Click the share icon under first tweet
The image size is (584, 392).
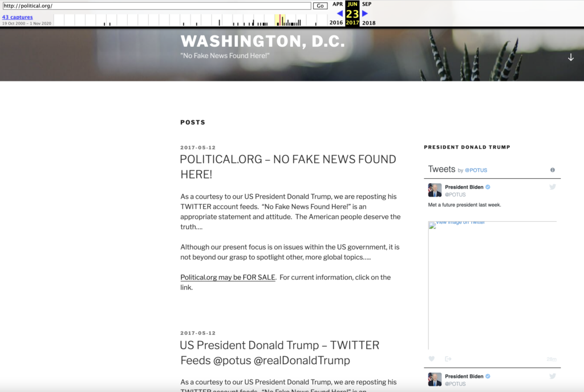click(448, 359)
